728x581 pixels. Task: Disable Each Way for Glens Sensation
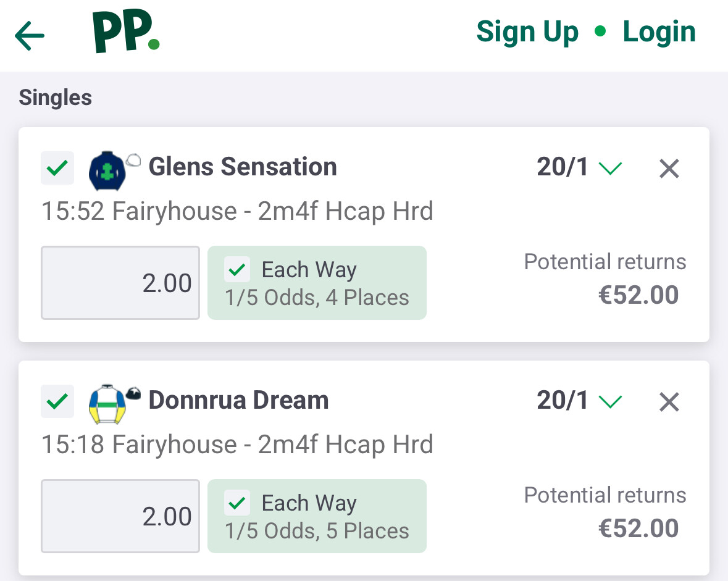click(238, 270)
